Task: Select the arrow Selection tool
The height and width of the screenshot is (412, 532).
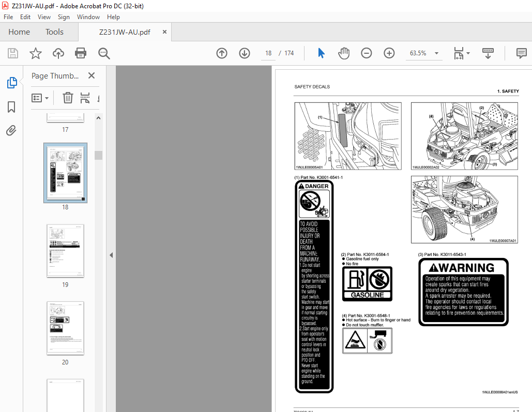Action: pyautogui.click(x=321, y=53)
